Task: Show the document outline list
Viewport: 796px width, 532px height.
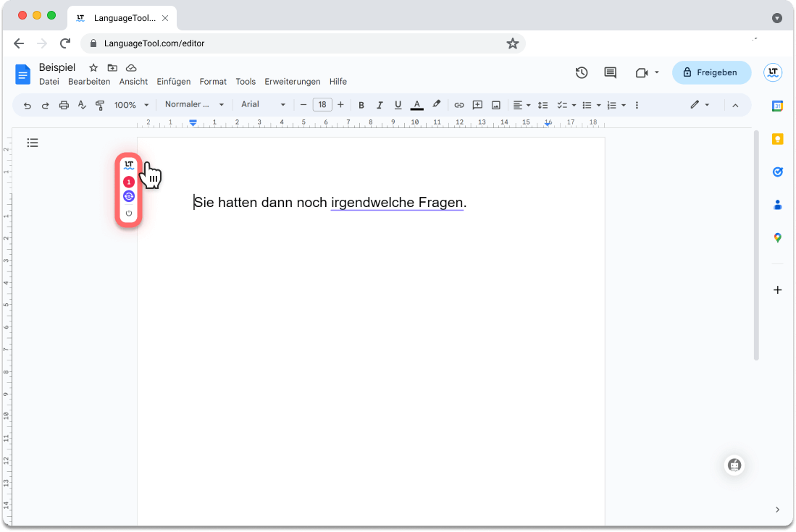Action: tap(33, 143)
